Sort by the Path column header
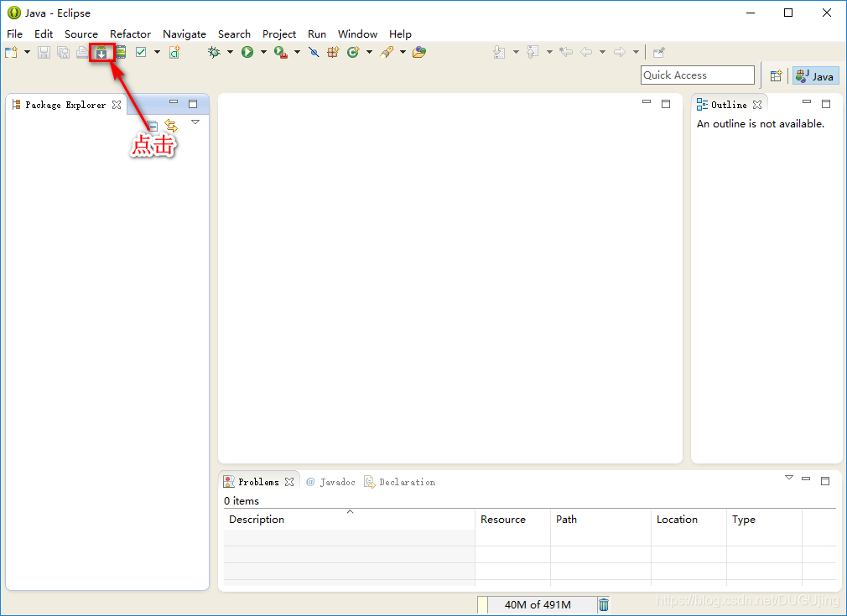 [600, 520]
